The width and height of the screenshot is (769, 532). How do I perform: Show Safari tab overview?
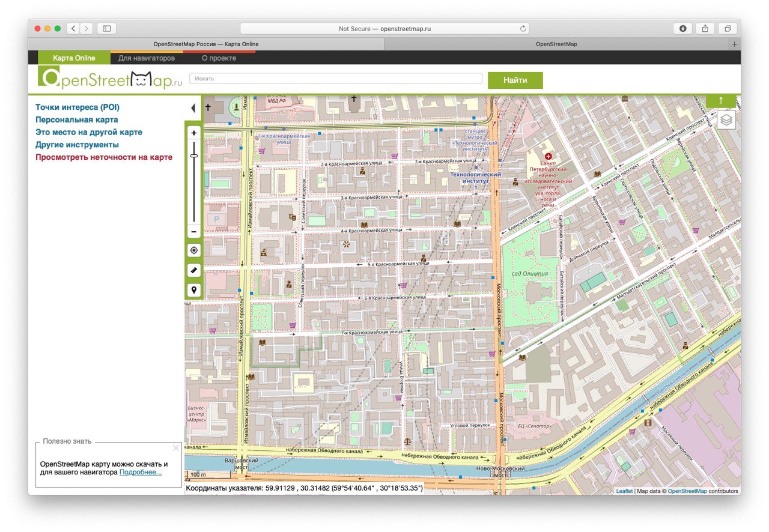pyautogui.click(x=728, y=28)
